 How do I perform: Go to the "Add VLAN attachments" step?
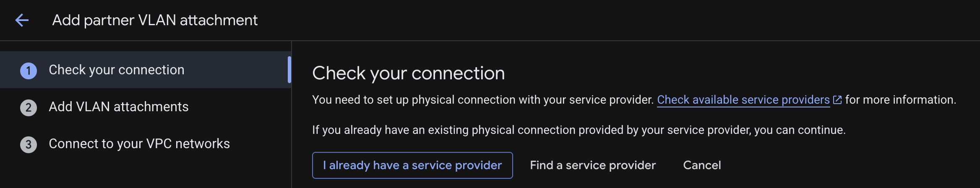[118, 107]
